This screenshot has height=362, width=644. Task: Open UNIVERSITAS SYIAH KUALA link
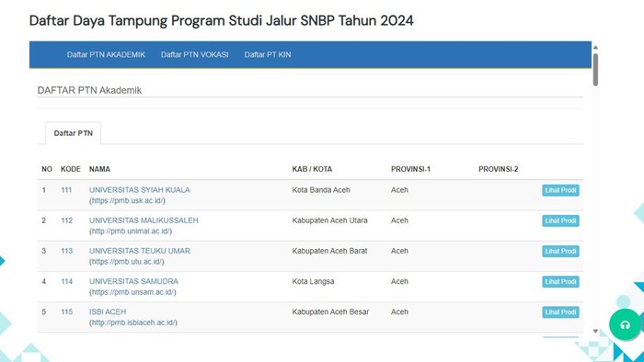140,190
